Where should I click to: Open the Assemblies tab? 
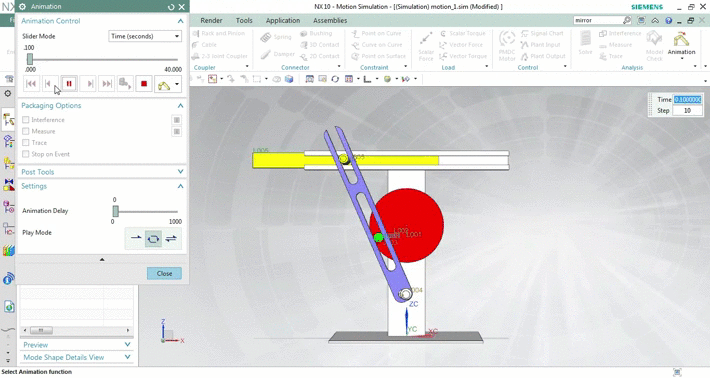(x=330, y=21)
